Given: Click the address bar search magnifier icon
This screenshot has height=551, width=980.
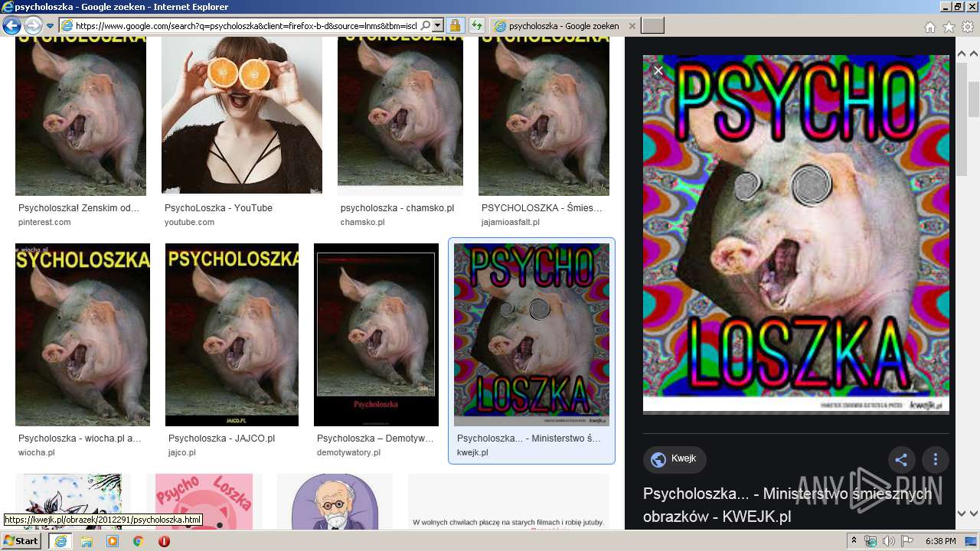Looking at the screenshot, I should (x=426, y=26).
